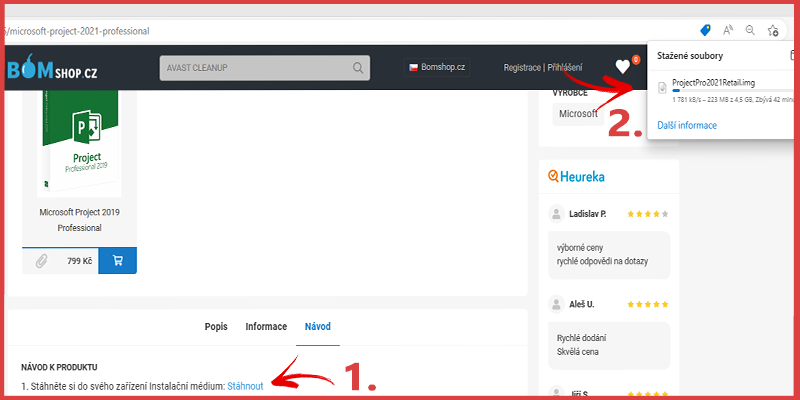Click the Aleš U. reviewer name
Viewport: 800px width, 400px height.
click(x=582, y=305)
